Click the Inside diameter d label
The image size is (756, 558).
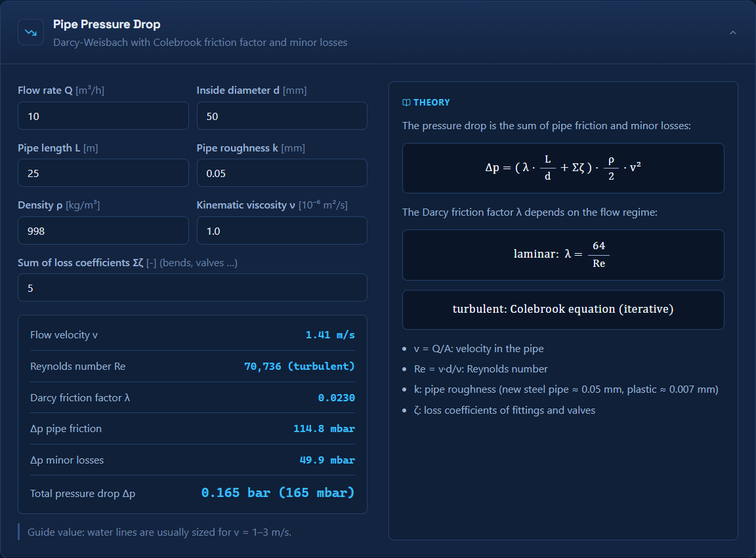point(252,90)
